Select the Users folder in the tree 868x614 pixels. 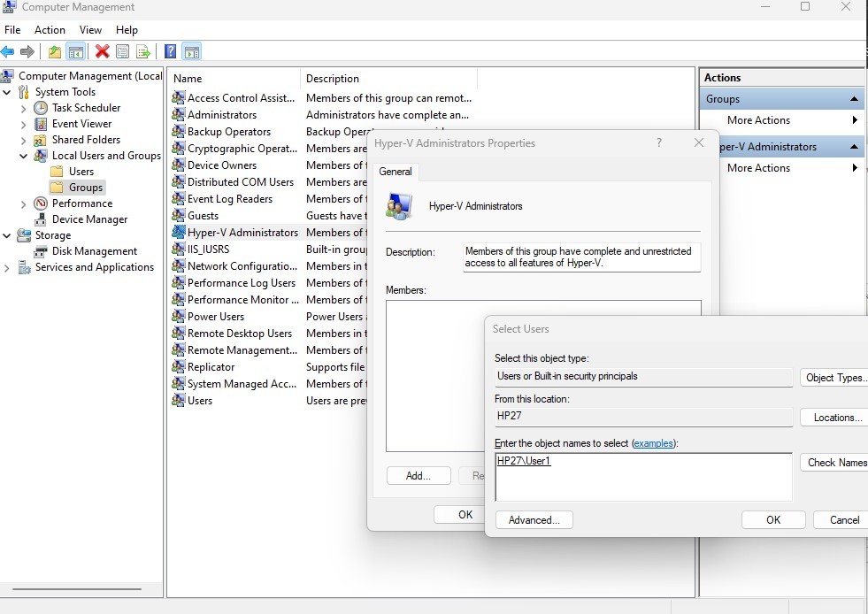click(x=81, y=172)
